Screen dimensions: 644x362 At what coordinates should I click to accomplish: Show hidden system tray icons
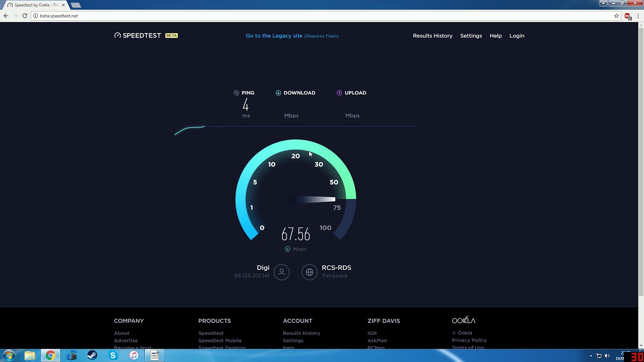pyautogui.click(x=591, y=356)
